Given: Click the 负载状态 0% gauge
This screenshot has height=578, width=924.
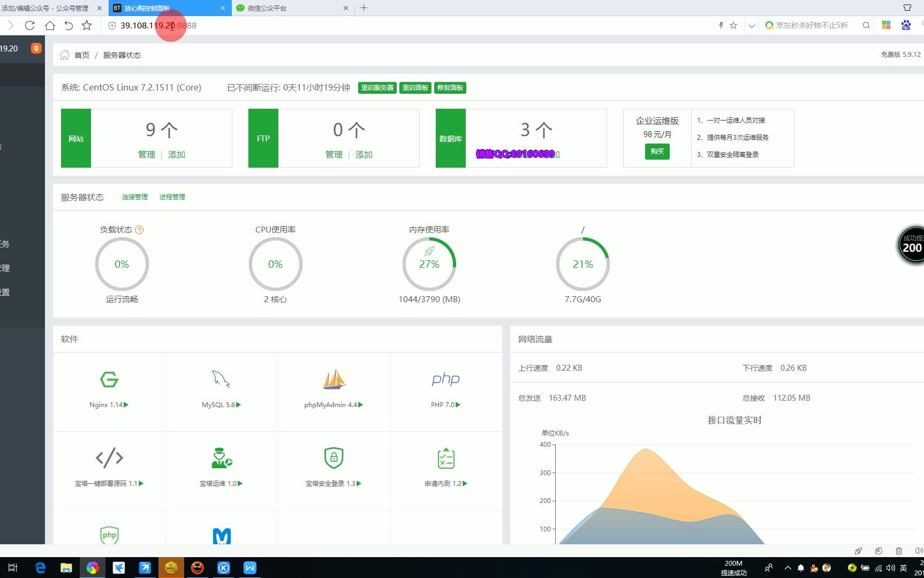Looking at the screenshot, I should point(122,264).
